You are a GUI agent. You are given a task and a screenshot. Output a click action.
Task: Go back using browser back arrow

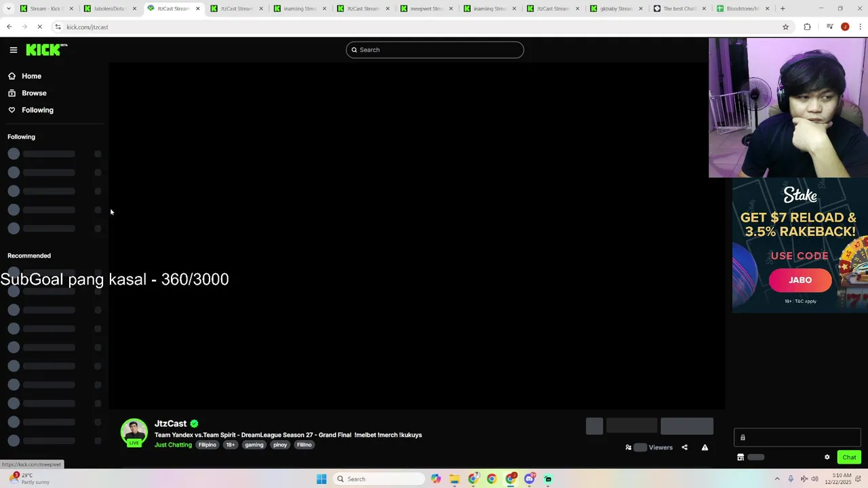[9, 27]
